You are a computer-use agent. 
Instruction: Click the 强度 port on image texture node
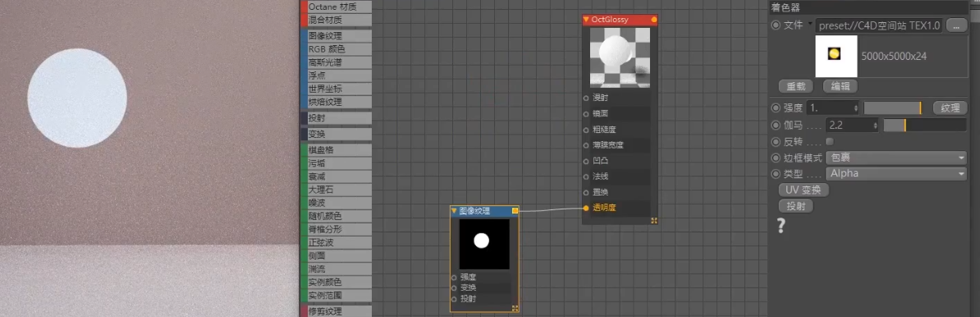click(x=454, y=278)
